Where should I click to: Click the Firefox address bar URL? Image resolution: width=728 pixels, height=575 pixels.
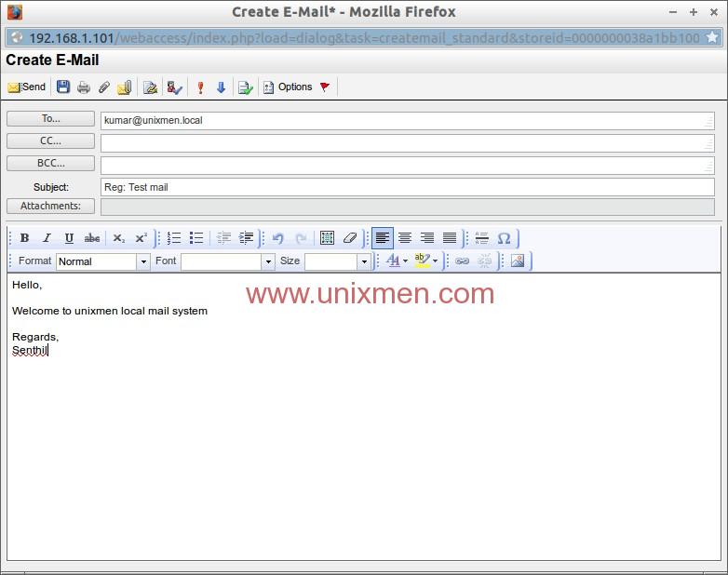364,37
